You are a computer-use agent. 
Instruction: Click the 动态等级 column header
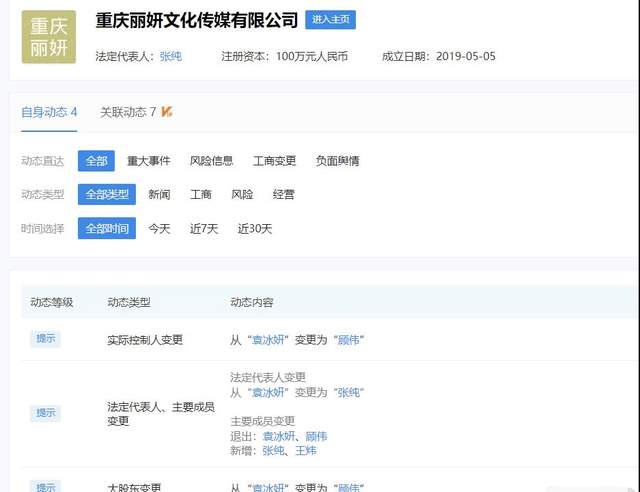point(52,302)
